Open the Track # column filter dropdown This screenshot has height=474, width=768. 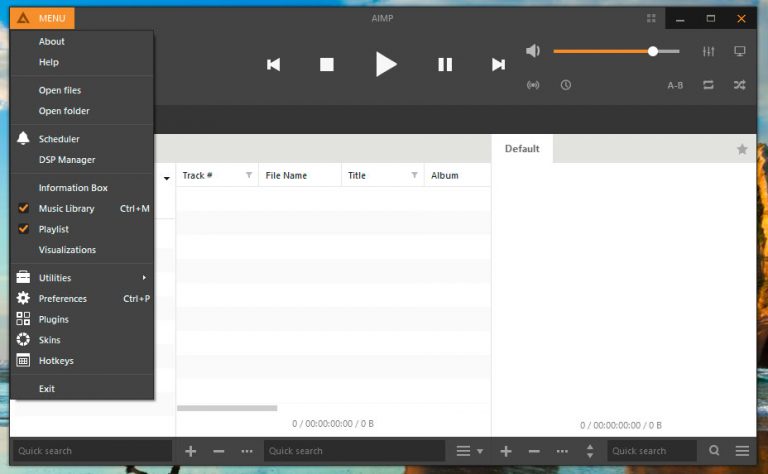point(249,176)
